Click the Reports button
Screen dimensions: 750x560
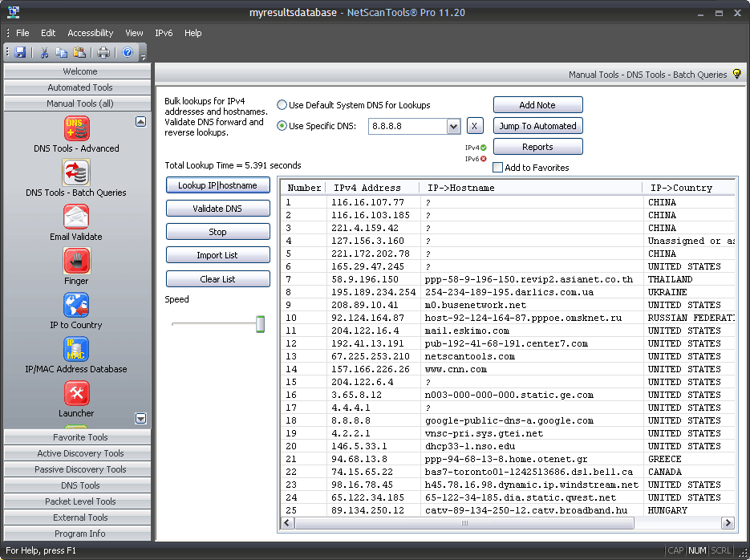click(x=537, y=147)
